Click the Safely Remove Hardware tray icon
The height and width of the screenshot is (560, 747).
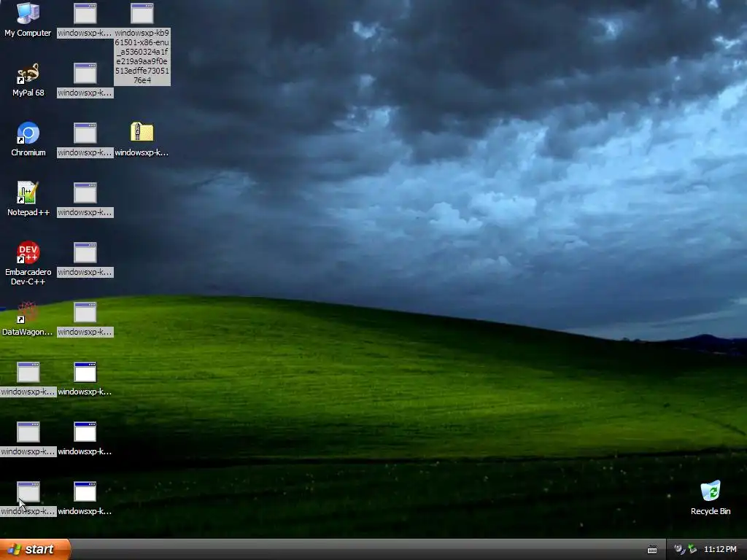tap(692, 549)
